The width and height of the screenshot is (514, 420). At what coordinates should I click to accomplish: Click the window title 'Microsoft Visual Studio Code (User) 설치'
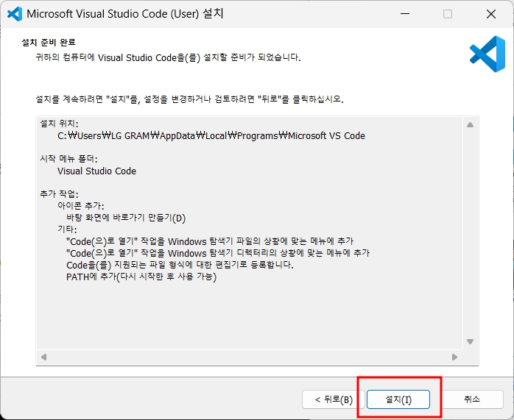tap(125, 14)
